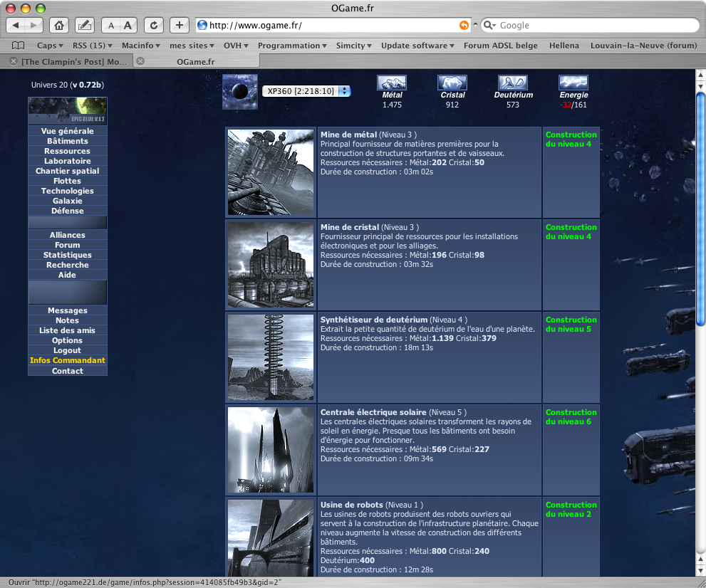The image size is (706, 588).
Task: Expand the Simcity bookmarks folder
Action: (x=354, y=46)
